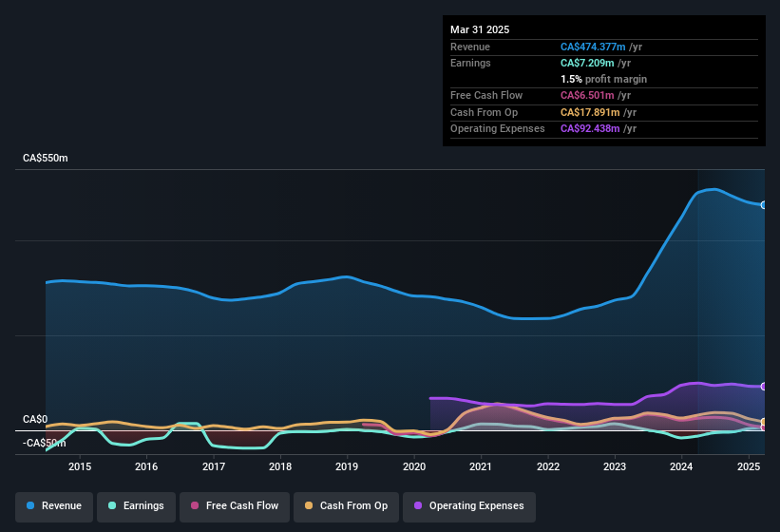Click the CA$474.377m revenue value
Image resolution: width=780 pixels, height=532 pixels.
point(593,47)
